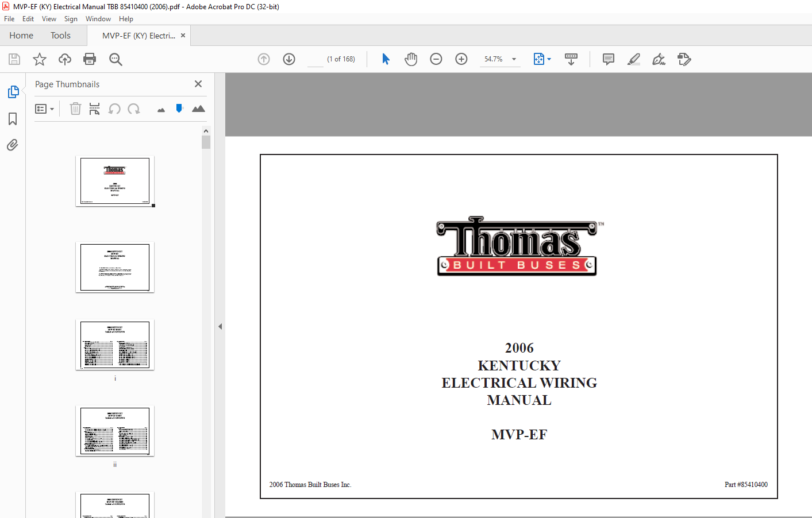Image resolution: width=812 pixels, height=518 pixels.
Task: Click the thumbnail size slider handle
Action: click(179, 108)
